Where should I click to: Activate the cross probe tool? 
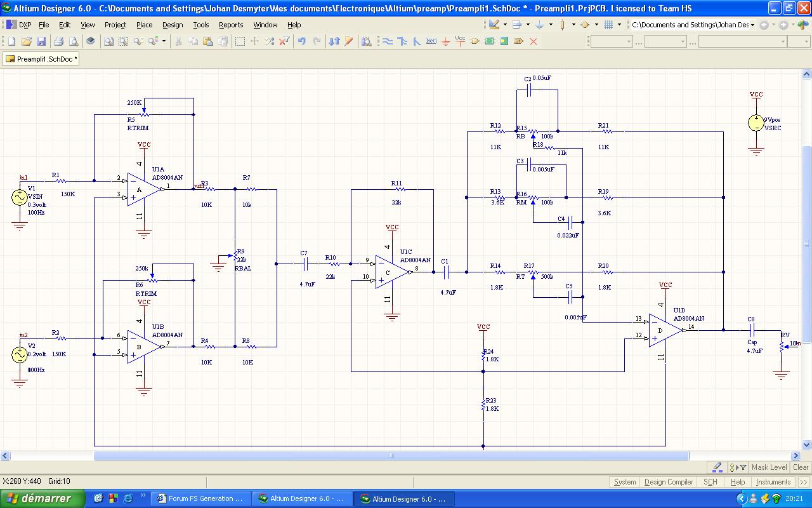pyautogui.click(x=349, y=41)
